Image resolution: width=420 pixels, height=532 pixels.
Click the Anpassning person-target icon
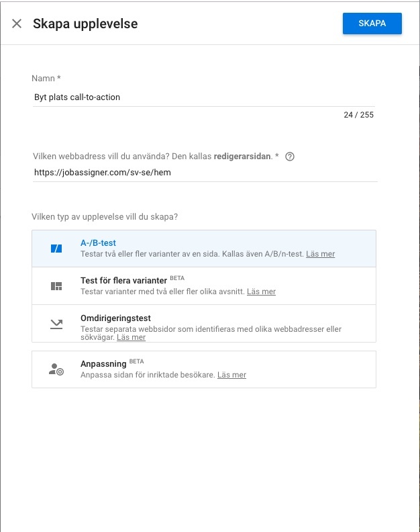point(56,369)
